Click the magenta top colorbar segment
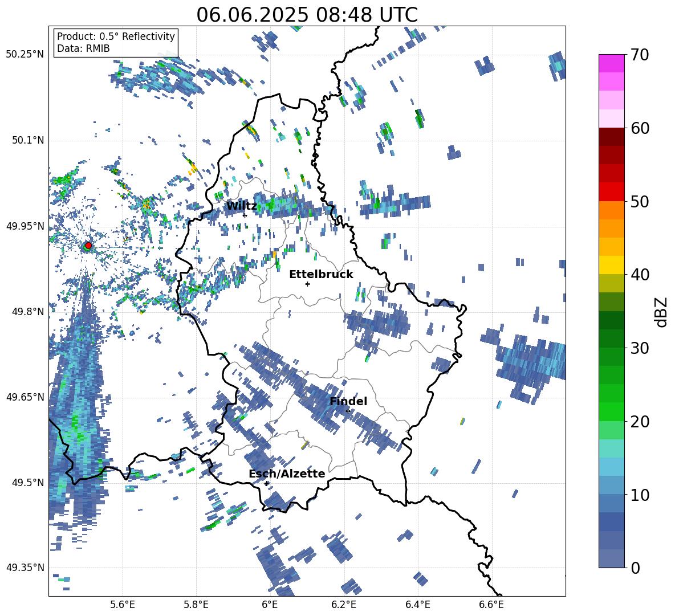675x616 pixels. tap(611, 64)
